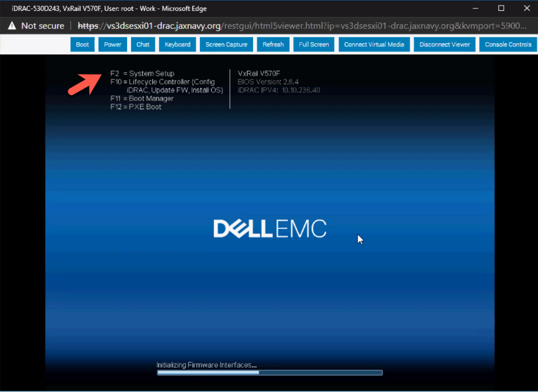This screenshot has width=538, height=392.
Task: Minimize the Edge window
Action: point(475,8)
